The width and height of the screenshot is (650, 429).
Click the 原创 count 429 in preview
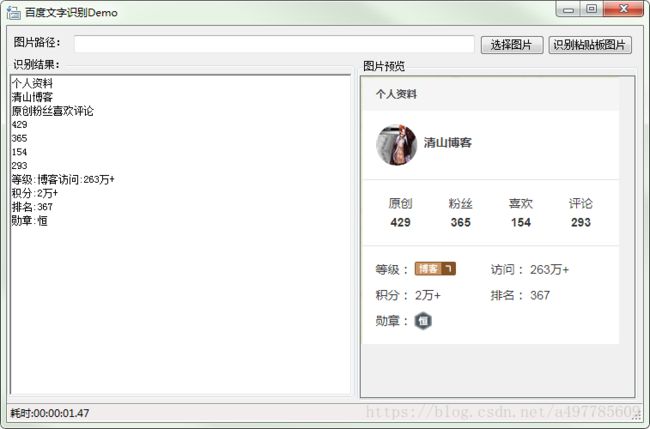400,222
